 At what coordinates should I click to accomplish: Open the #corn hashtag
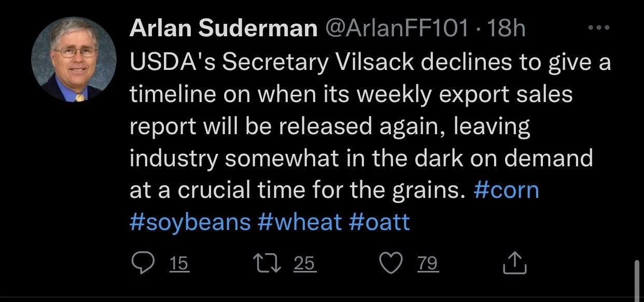(507, 191)
